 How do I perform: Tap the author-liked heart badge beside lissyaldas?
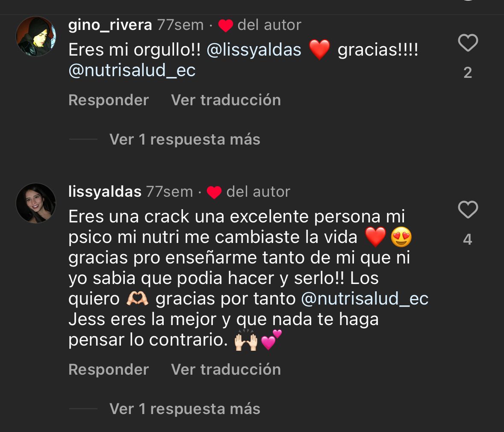[214, 193]
